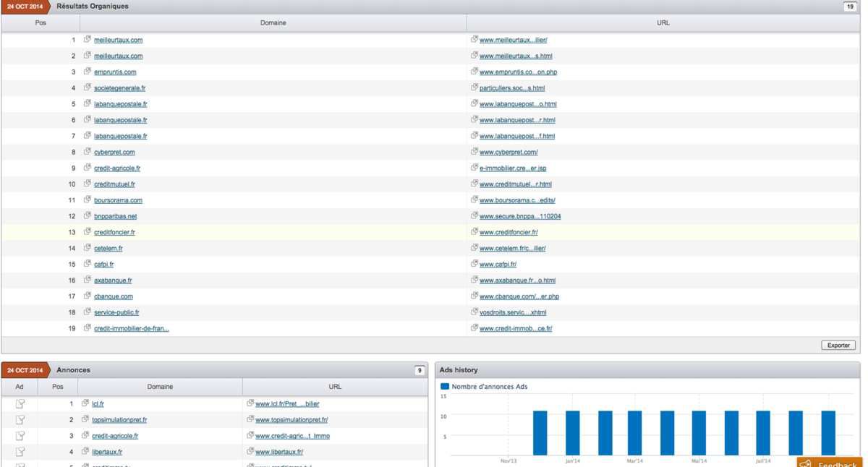Visit the www.cbanque.com/...er.php URL link
Image resolution: width=868 pixels, height=467 pixels.
coord(519,296)
